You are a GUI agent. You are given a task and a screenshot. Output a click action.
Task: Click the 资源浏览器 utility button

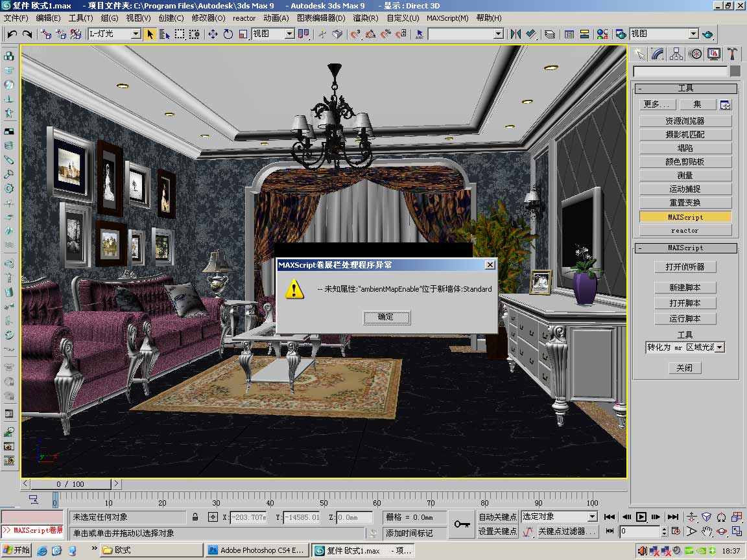pyautogui.click(x=685, y=121)
